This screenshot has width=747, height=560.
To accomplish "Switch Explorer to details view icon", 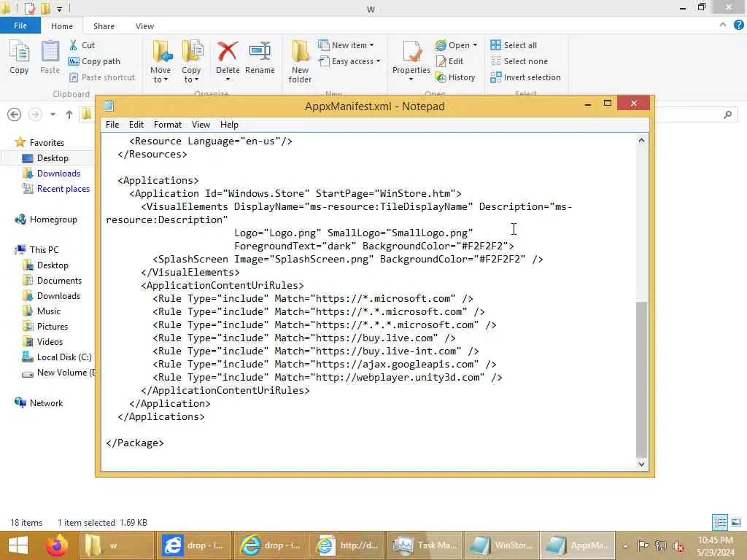I will (720, 522).
